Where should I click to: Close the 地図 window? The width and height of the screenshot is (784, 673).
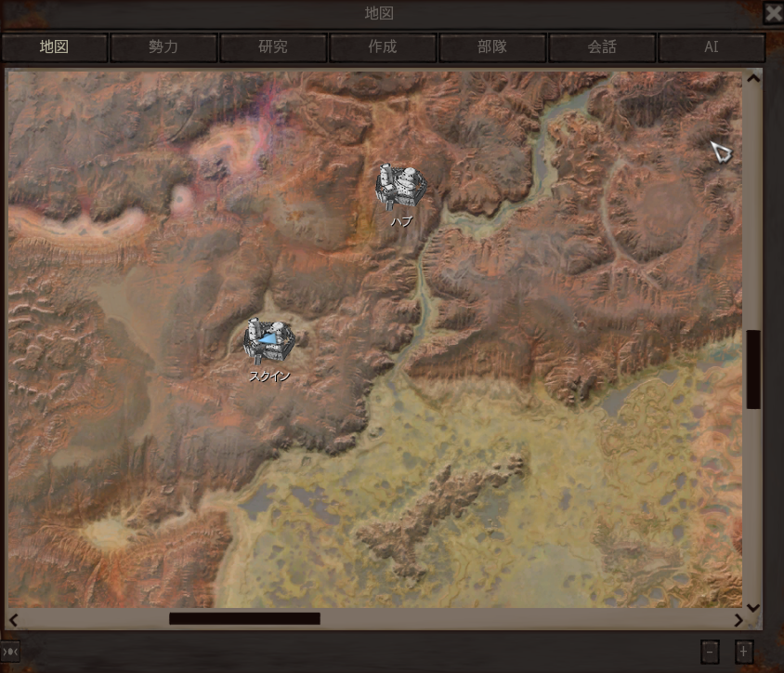[773, 12]
